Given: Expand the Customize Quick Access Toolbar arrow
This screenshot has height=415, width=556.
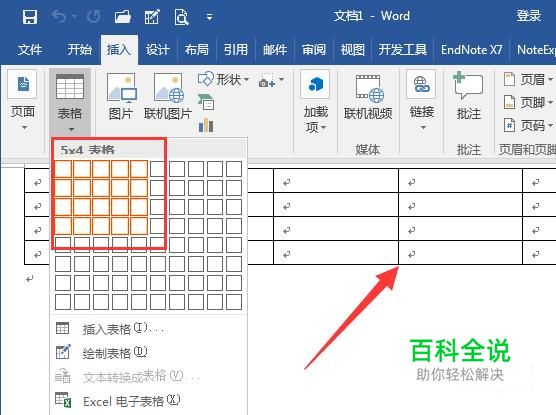Looking at the screenshot, I should pyautogui.click(x=210, y=17).
